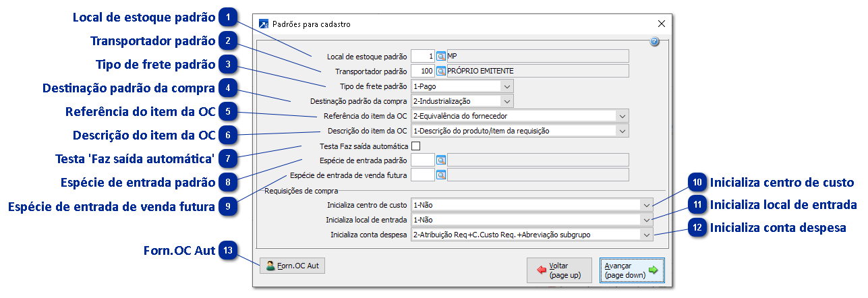Screen dimensions: 868x298
Task: Click the PRÓPRIO EMITENTE description field
Action: [x=538, y=71]
